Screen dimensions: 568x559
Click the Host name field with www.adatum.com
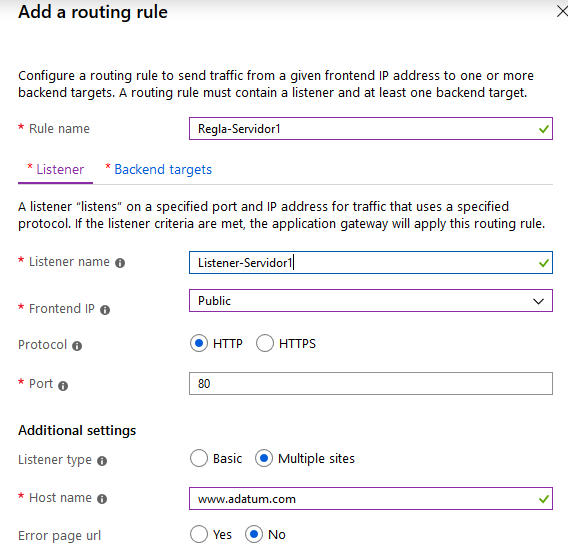pos(371,499)
